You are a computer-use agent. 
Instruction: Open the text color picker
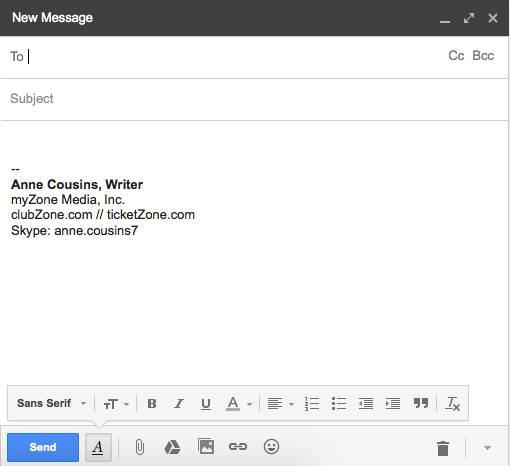pos(239,404)
